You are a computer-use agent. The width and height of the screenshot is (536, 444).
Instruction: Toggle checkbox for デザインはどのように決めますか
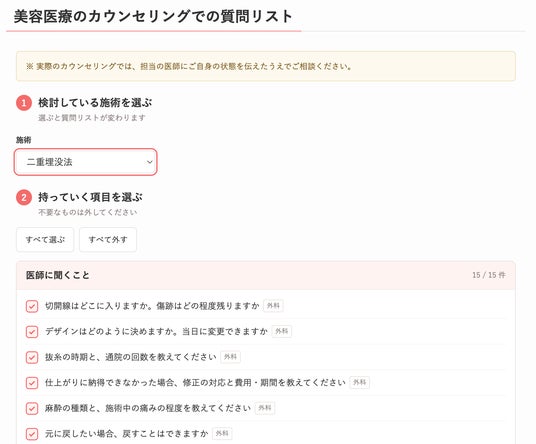[32, 332]
